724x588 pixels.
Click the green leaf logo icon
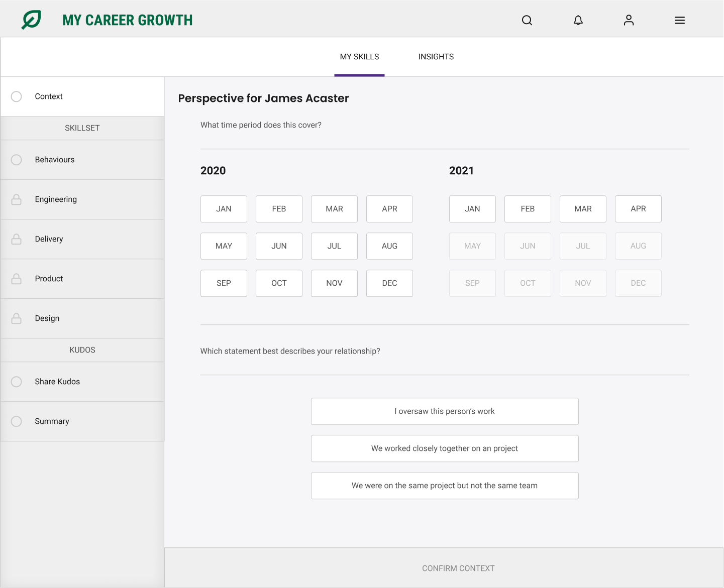31,20
